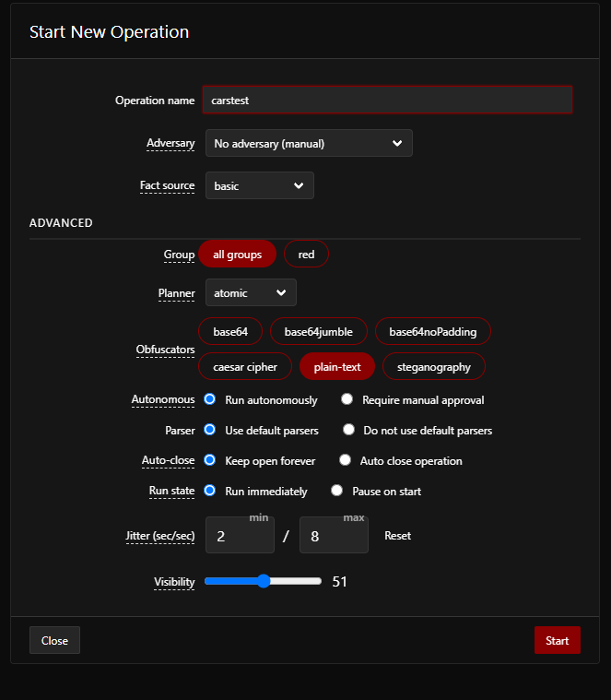Expand the Planner atomic dropdown

point(251,292)
